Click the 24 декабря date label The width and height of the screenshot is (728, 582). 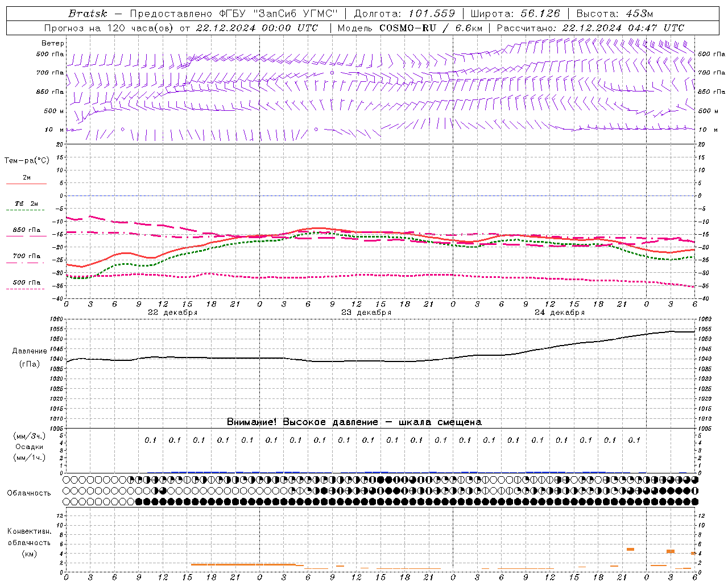click(x=559, y=313)
